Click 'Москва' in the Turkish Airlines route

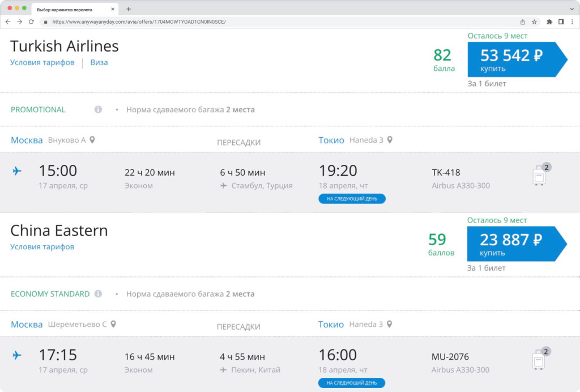[27, 140]
